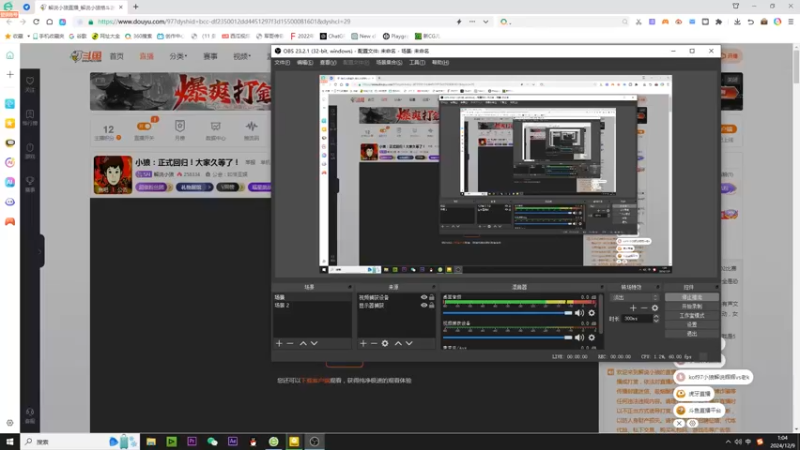Add a scene transition with plus icon

[633, 308]
